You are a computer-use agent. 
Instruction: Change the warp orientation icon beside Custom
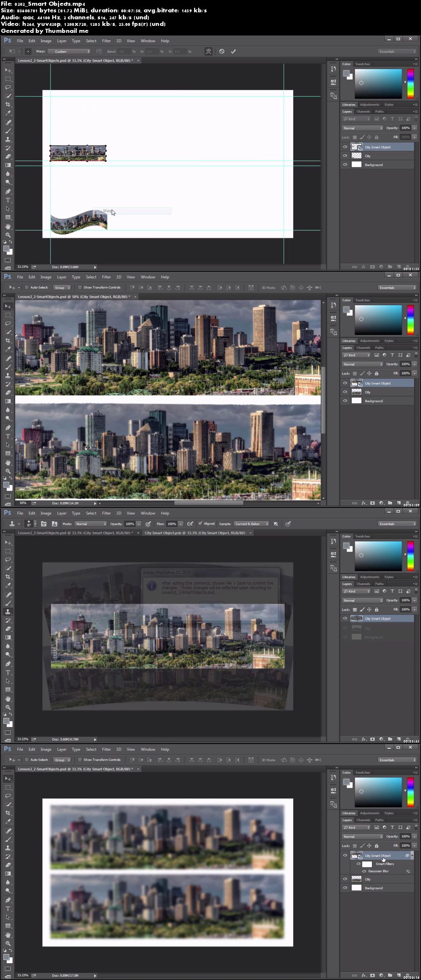pyautogui.click(x=99, y=51)
